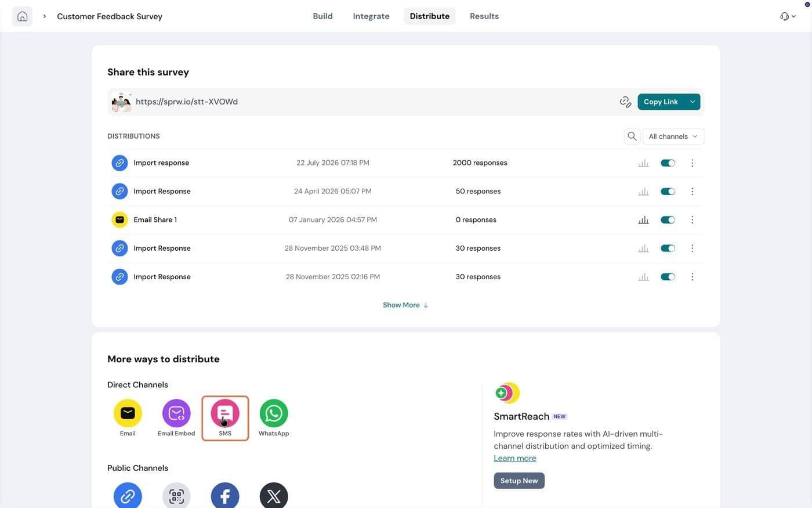Choose the Email Embed channel

[x=176, y=413]
